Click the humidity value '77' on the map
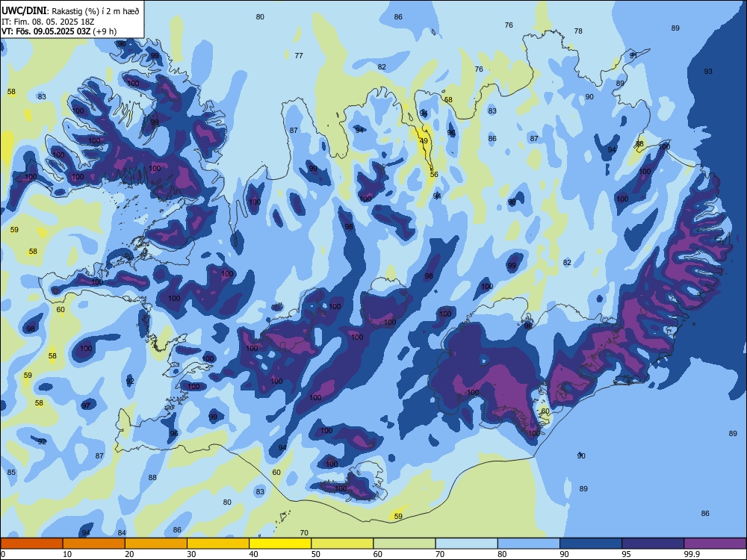This screenshot has width=747, height=560. (299, 55)
